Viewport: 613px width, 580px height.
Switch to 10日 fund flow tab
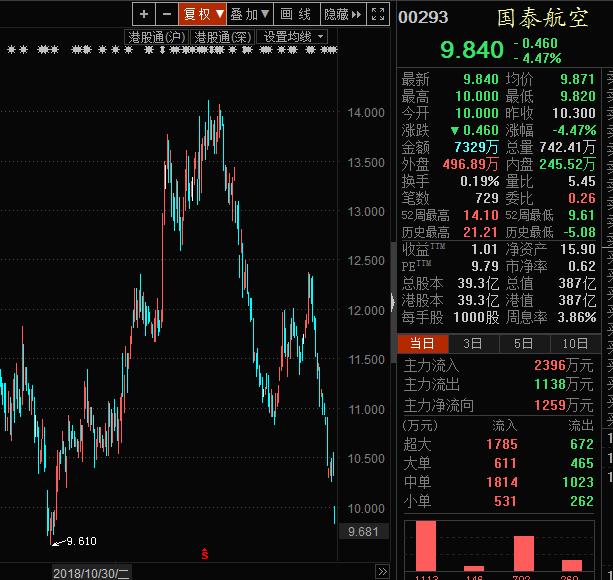(575, 344)
